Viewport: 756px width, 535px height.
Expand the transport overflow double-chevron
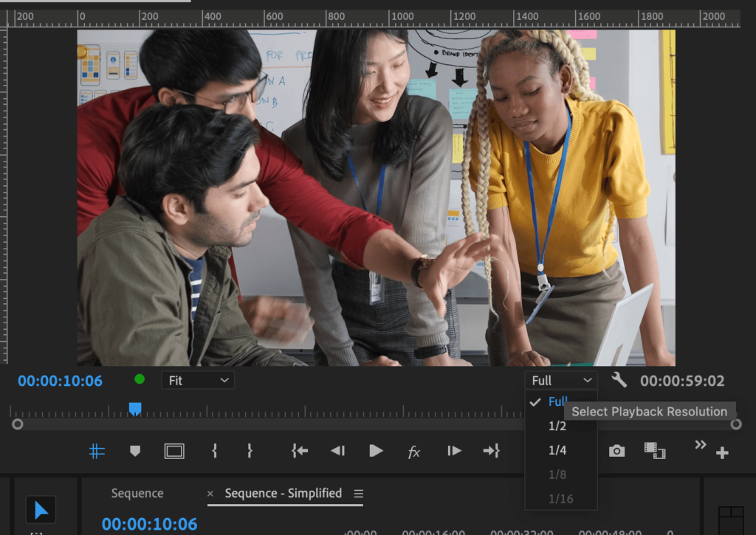point(700,444)
